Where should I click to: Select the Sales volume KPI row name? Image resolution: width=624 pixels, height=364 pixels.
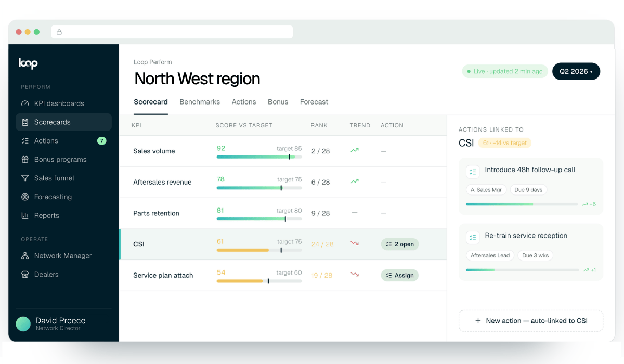tap(154, 151)
